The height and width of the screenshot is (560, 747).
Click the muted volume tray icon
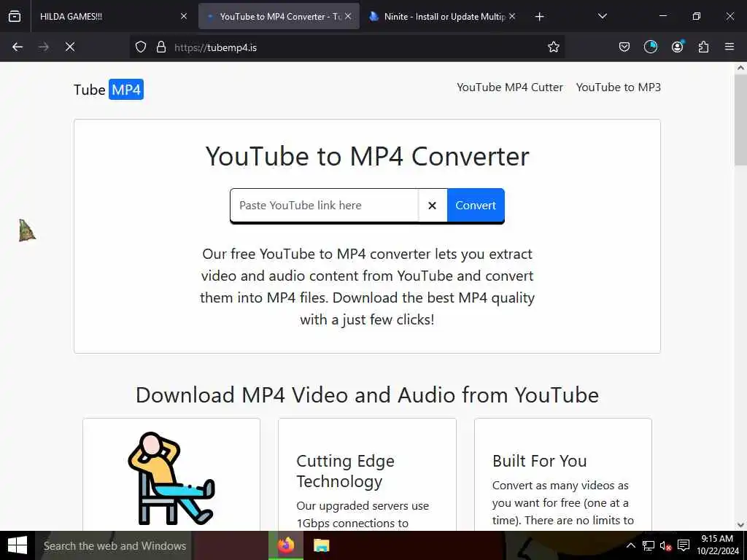(x=665, y=545)
